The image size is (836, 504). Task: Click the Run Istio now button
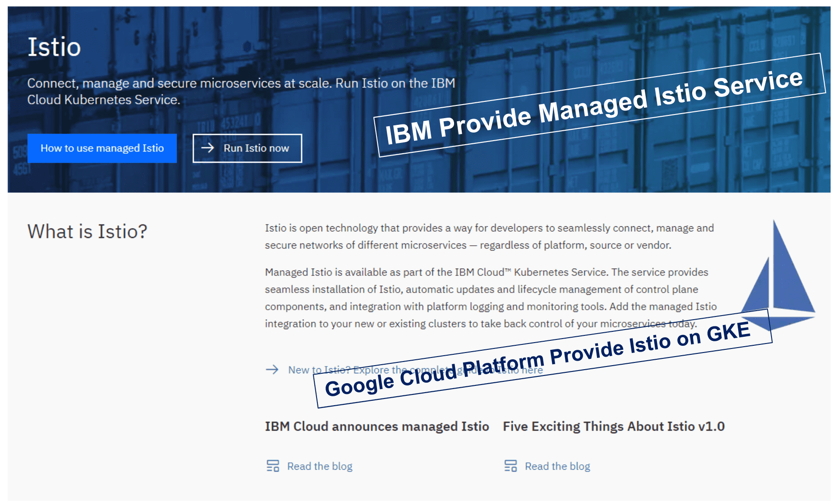pyautogui.click(x=247, y=148)
